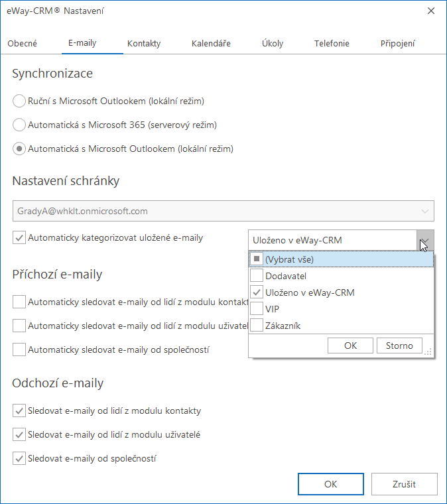Collapse the category dropdown arrow
This screenshot has height=504, width=447.
click(x=425, y=240)
